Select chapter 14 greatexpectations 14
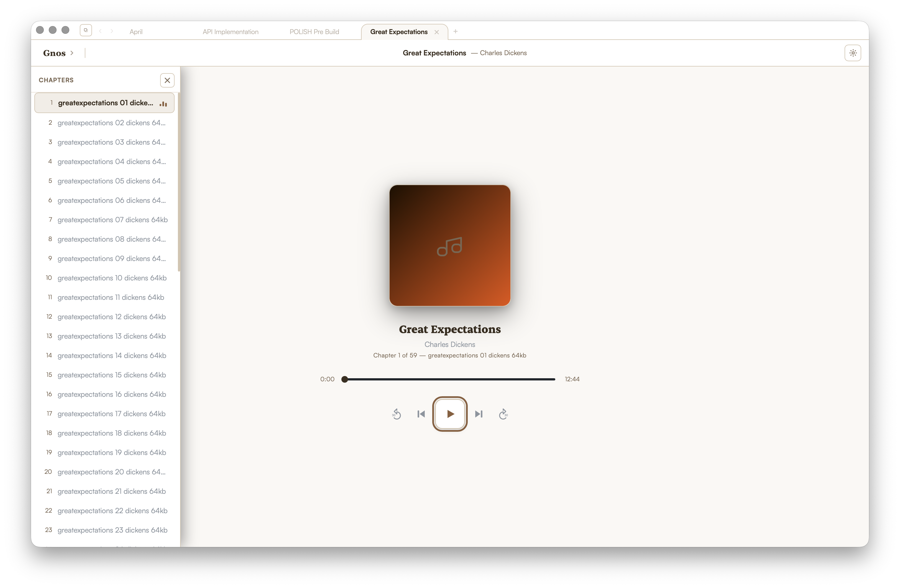 pyautogui.click(x=104, y=356)
